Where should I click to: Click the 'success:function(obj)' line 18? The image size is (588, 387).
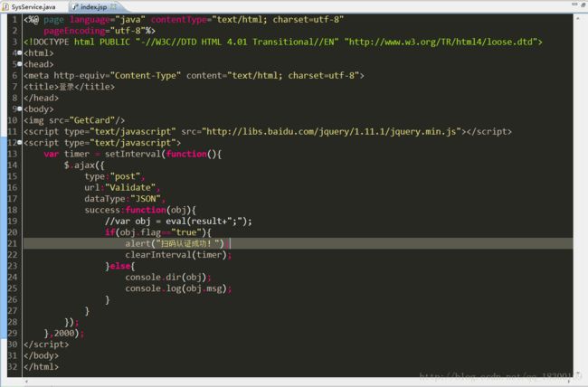(x=140, y=210)
